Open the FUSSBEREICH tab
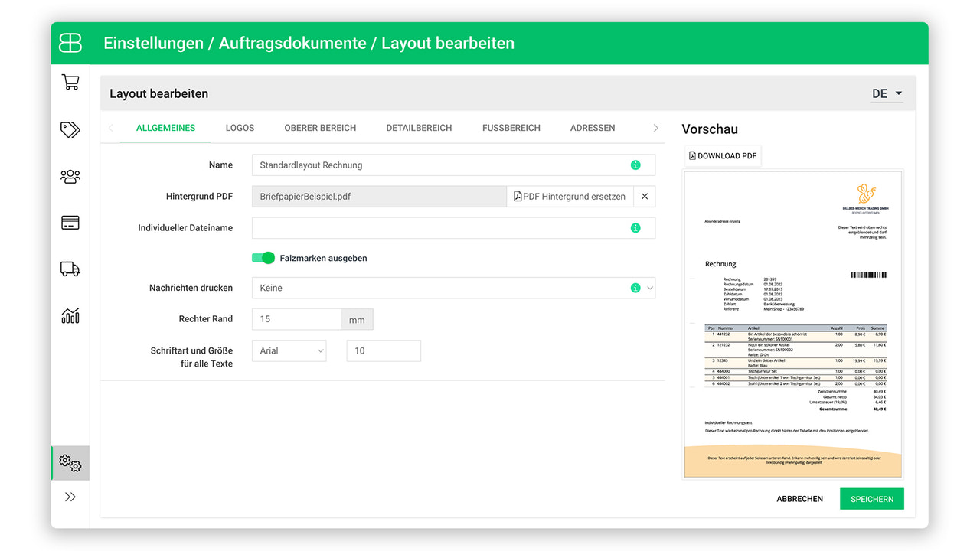Screen dimensions: 980x551 tap(511, 128)
